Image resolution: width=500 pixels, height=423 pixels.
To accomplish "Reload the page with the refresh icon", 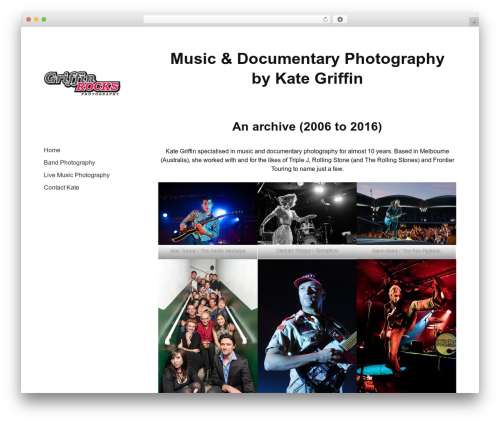I will pyautogui.click(x=325, y=19).
